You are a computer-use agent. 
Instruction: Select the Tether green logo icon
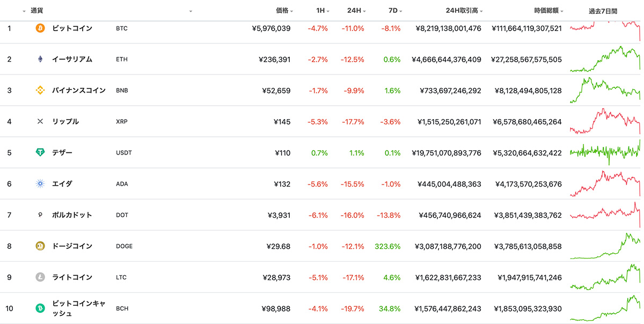(40, 152)
